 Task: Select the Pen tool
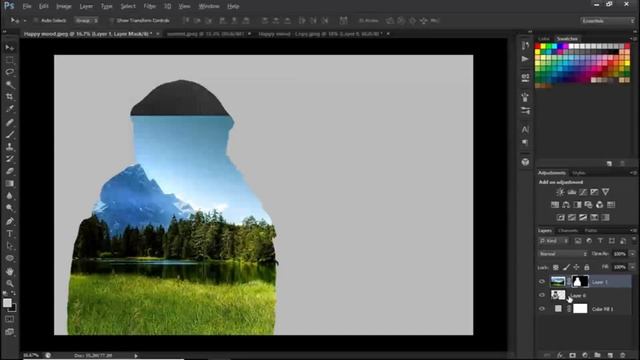tap(10, 221)
